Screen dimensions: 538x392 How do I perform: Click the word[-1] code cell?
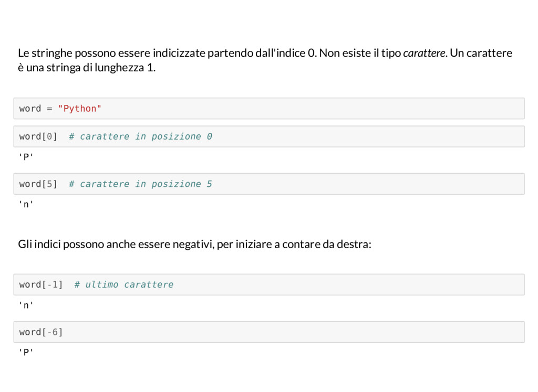pos(269,285)
